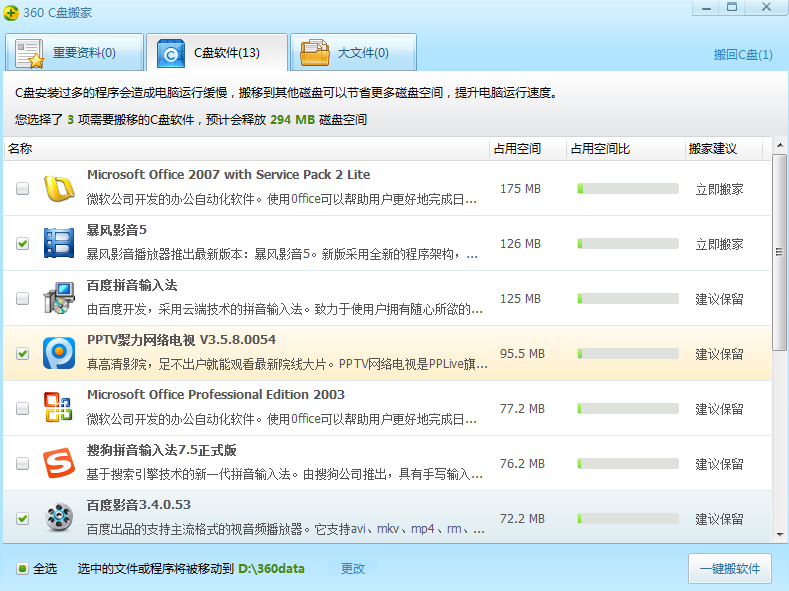This screenshot has height=591, width=789.
Task: Click the 百度影音 film reel icon
Action: click(59, 518)
